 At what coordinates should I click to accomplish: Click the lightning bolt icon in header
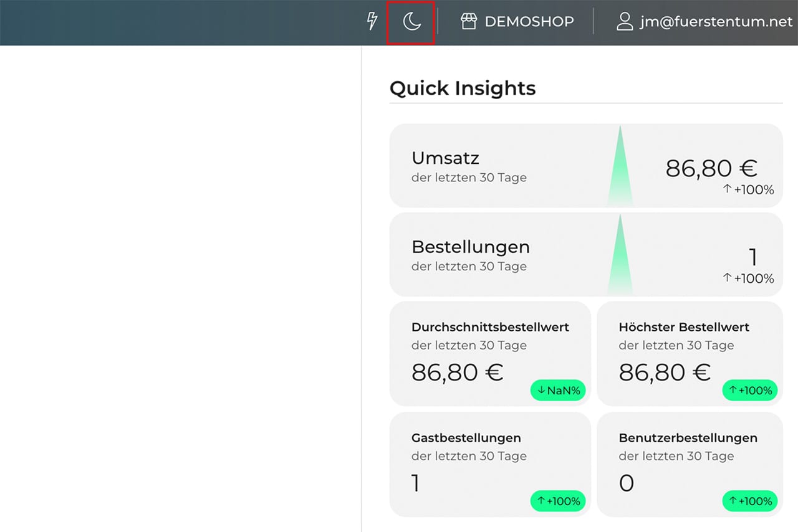[372, 22]
